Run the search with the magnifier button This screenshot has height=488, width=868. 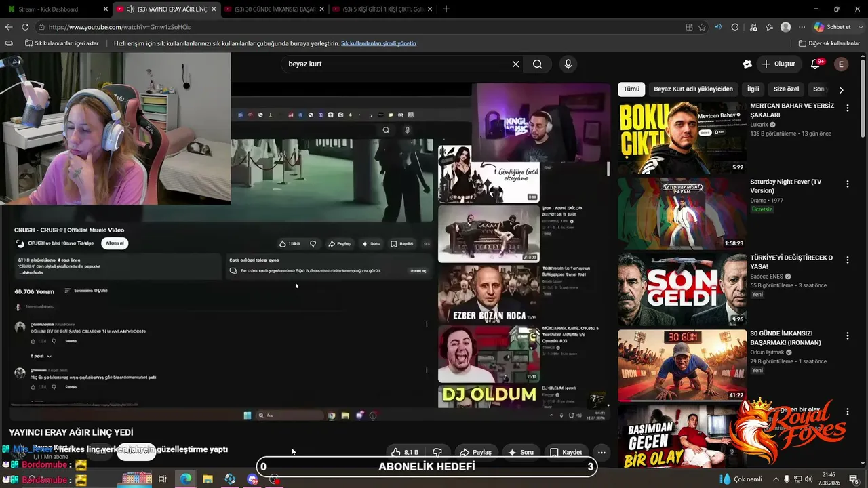click(x=537, y=64)
